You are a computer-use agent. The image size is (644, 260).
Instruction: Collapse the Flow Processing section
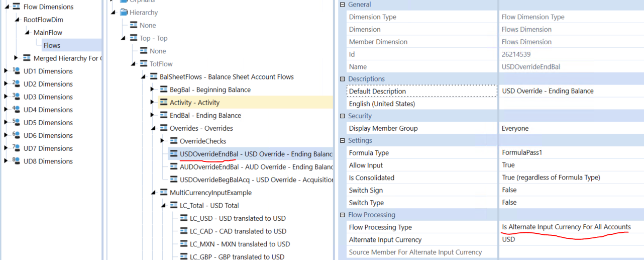[343, 215]
